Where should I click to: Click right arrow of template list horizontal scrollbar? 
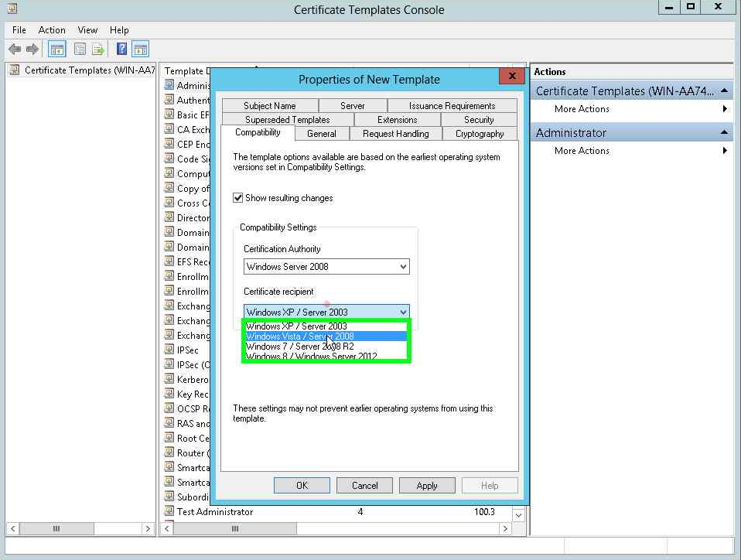click(505, 528)
